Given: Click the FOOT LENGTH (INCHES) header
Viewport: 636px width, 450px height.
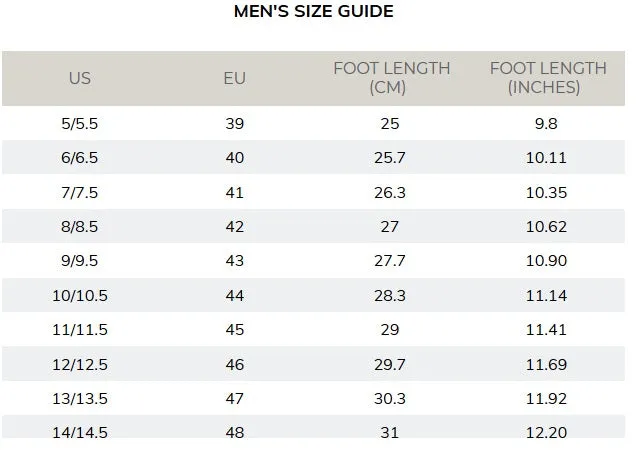Looking at the screenshot, I should 548,78.
